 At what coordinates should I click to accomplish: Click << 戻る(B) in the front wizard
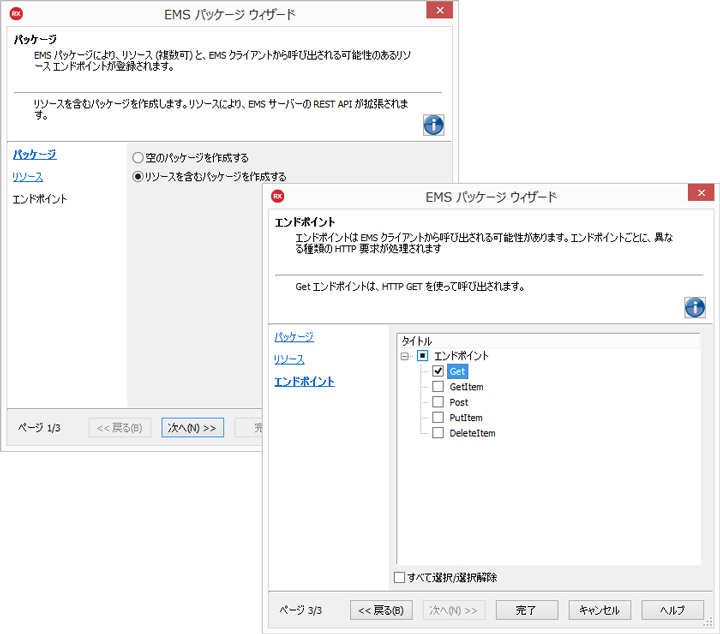point(381,610)
